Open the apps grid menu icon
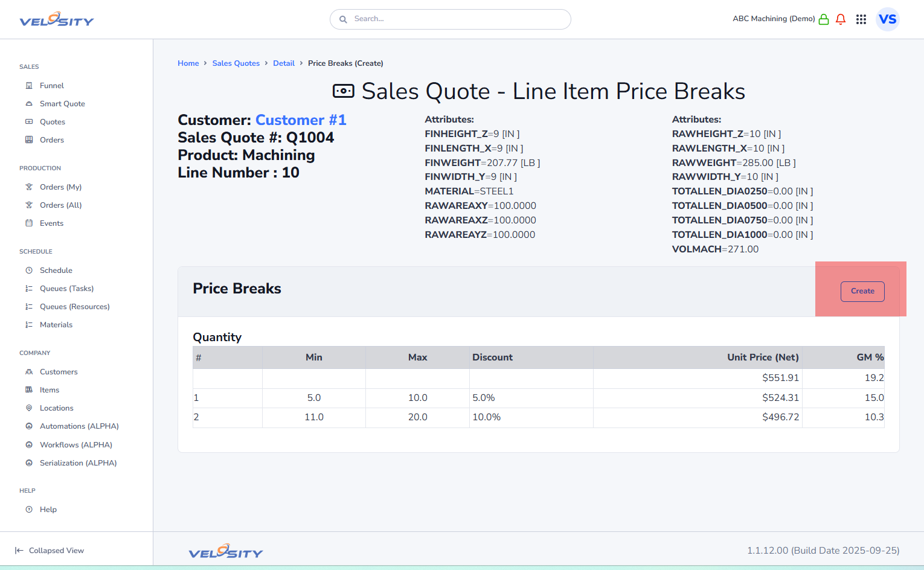This screenshot has width=924, height=570. pos(861,19)
